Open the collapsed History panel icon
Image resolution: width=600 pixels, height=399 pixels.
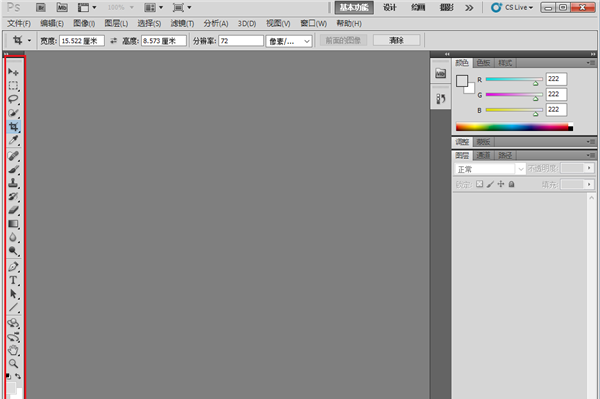(441, 99)
